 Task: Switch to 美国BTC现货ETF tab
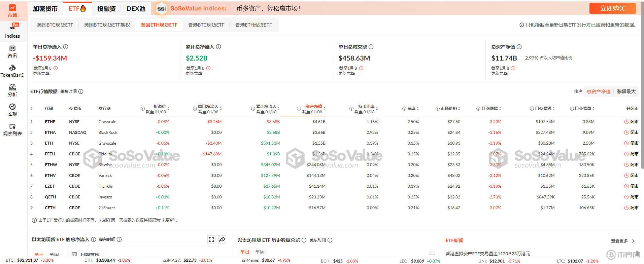[x=55, y=25]
